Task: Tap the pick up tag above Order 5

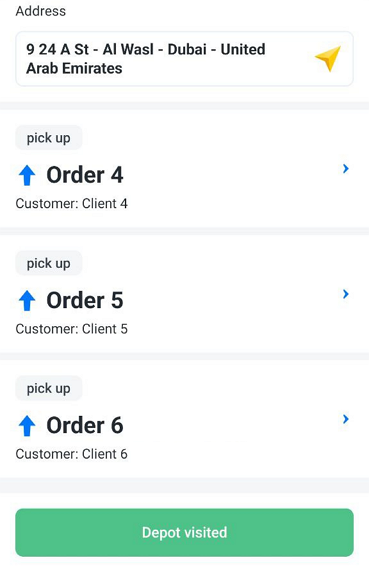Action: [48, 263]
